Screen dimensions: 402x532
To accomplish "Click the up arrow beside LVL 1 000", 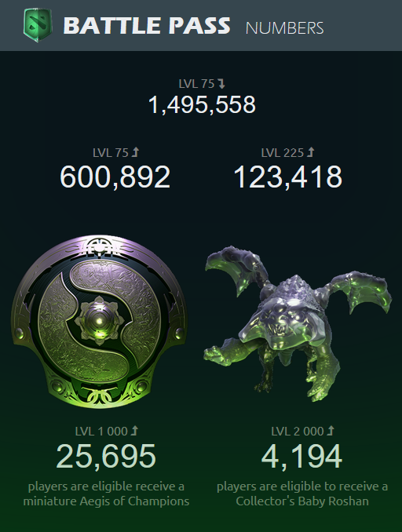I will [x=134, y=431].
